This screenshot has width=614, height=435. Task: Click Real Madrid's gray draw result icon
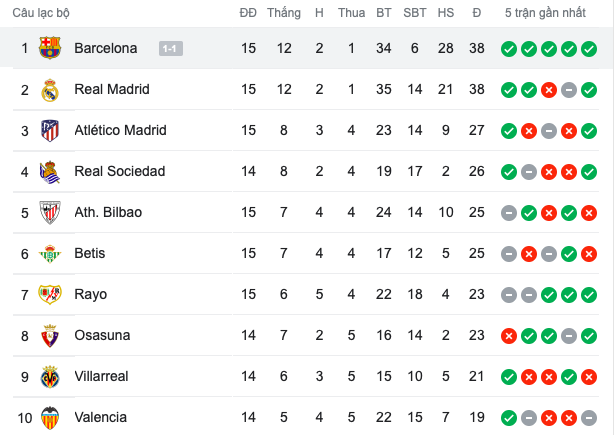[568, 89]
